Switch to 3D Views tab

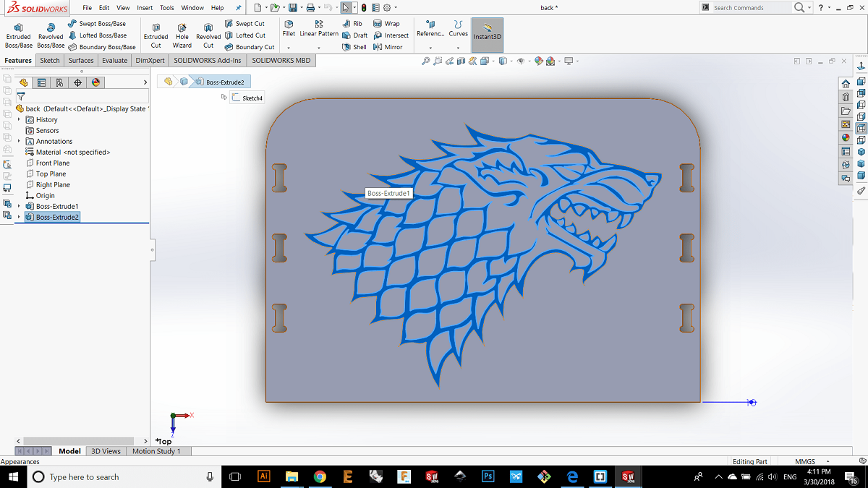tap(106, 451)
